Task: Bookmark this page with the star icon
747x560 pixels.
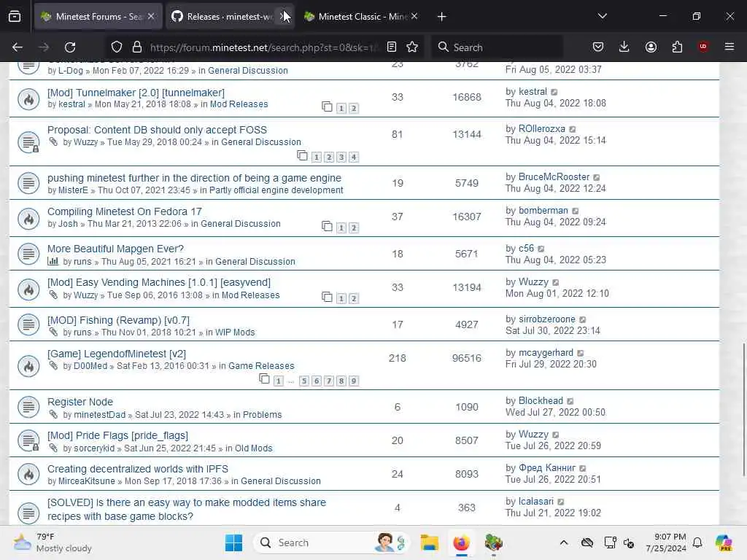Action: pyautogui.click(x=412, y=47)
